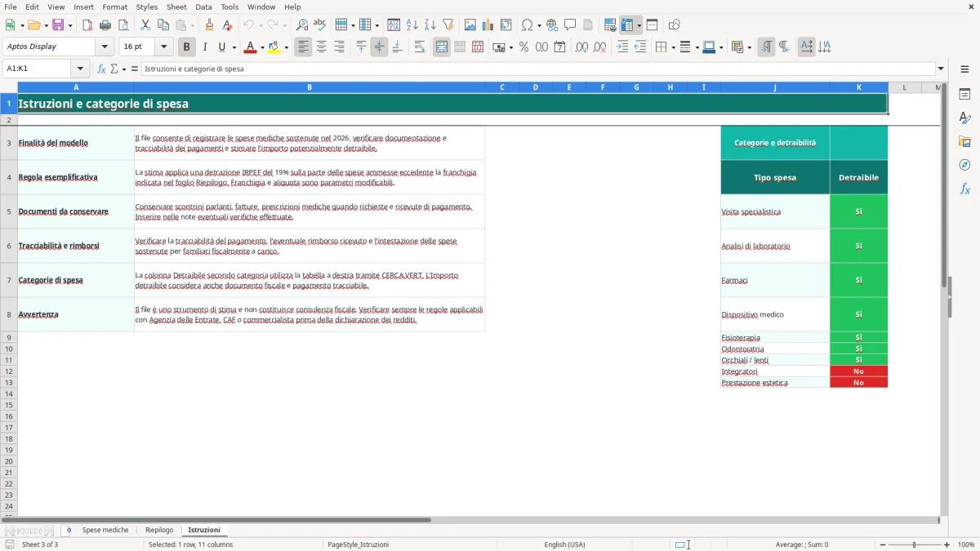
Task: Switch to the Spese mediche sheet tab
Action: (x=105, y=530)
